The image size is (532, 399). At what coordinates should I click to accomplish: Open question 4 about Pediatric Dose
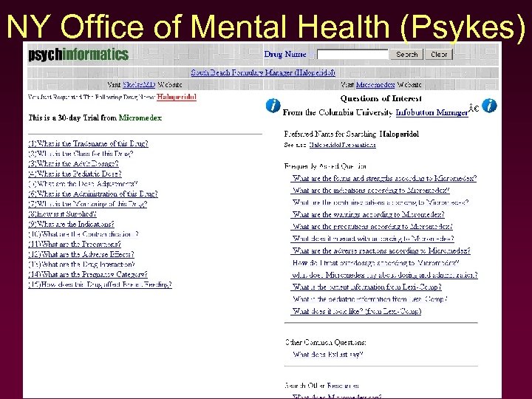tap(75, 174)
